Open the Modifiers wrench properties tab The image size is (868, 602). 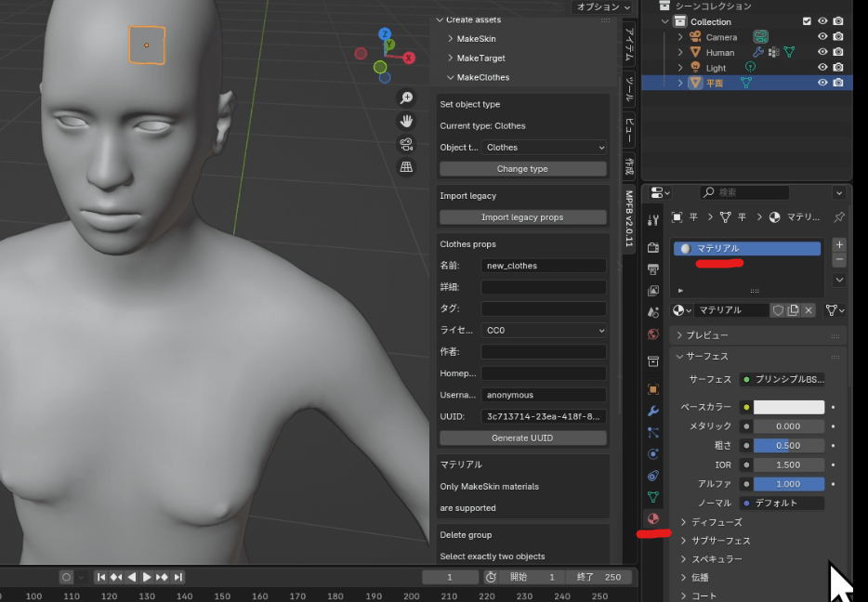(x=653, y=411)
